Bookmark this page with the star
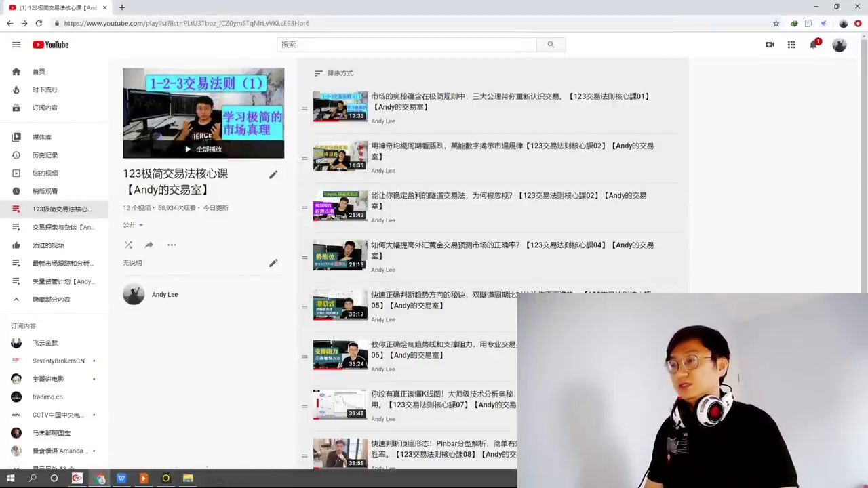 point(776,23)
